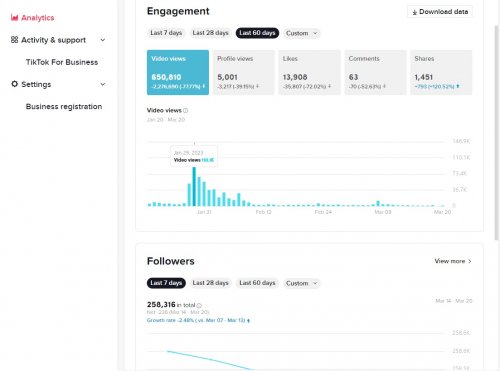Open Analytics in the sidebar
The height and width of the screenshot is (371, 500).
click(32, 18)
